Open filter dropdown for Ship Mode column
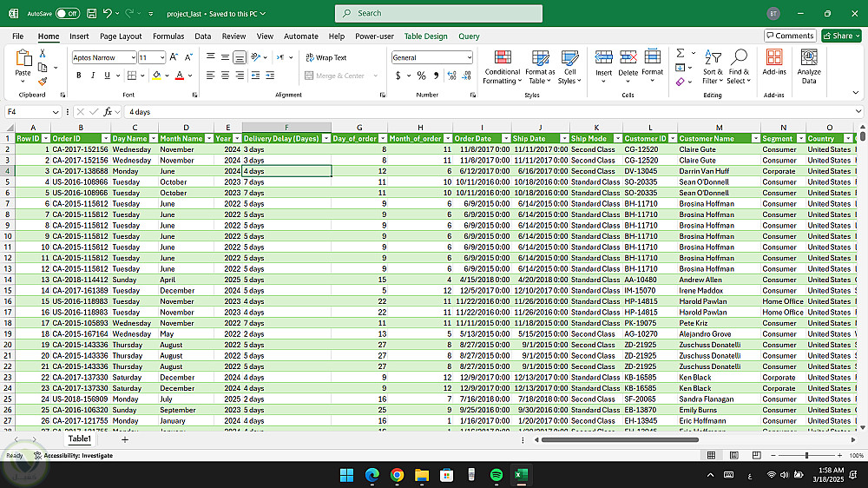Image resolution: width=868 pixels, height=488 pixels. pos(617,138)
